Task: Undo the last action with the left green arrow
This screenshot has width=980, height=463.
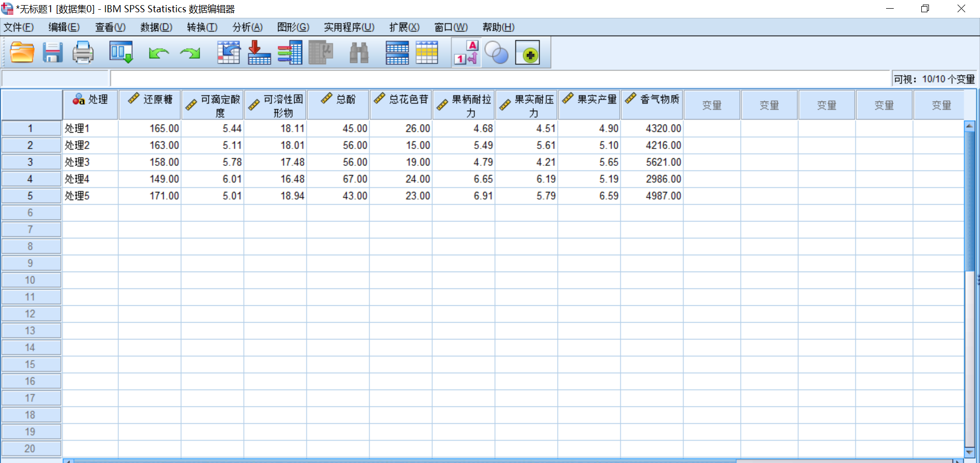Action: [159, 53]
